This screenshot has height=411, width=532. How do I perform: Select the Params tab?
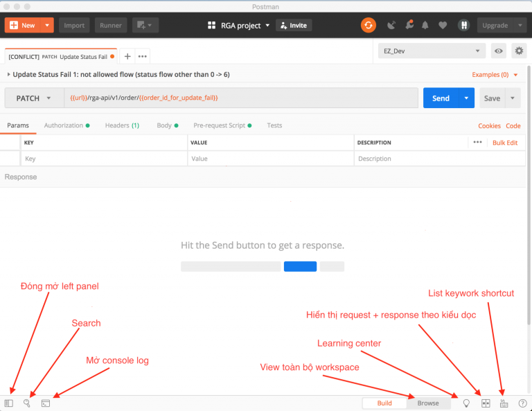[18, 125]
